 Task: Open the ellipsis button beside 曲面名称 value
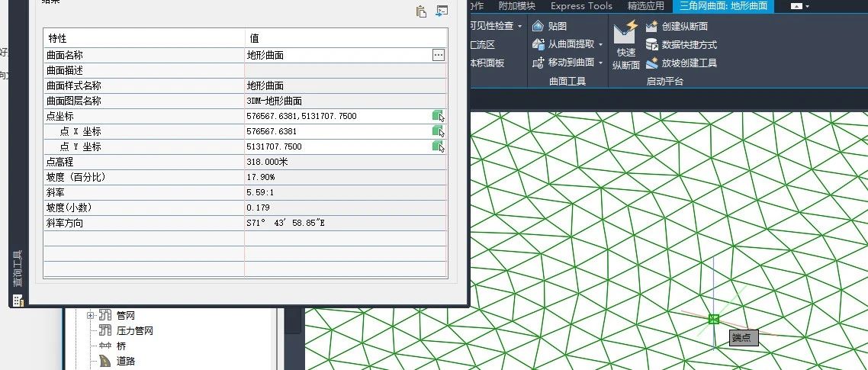439,55
